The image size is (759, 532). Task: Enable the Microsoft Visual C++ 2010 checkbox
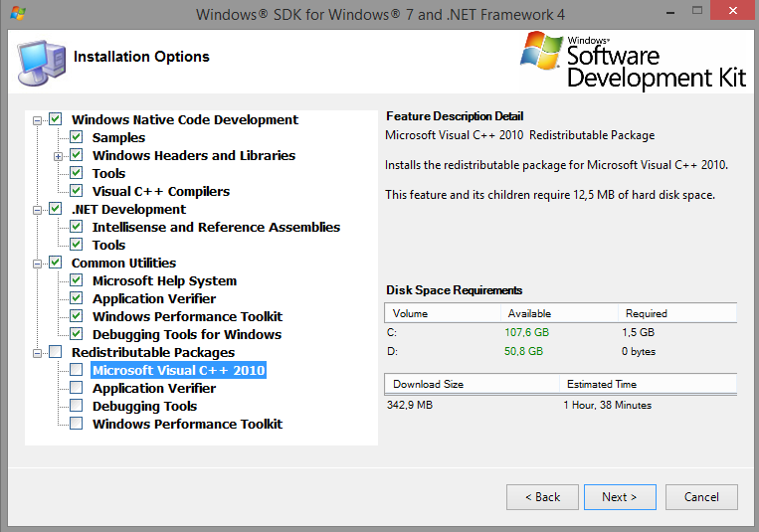pos(77,371)
